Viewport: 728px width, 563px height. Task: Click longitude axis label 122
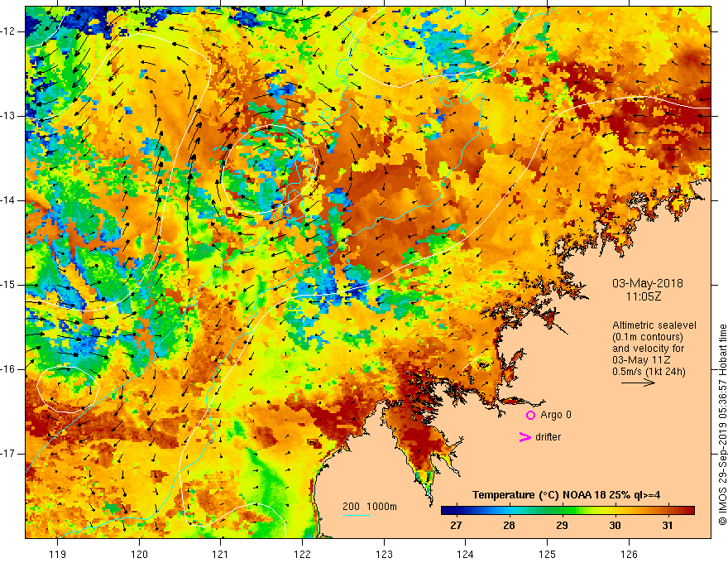point(302,554)
